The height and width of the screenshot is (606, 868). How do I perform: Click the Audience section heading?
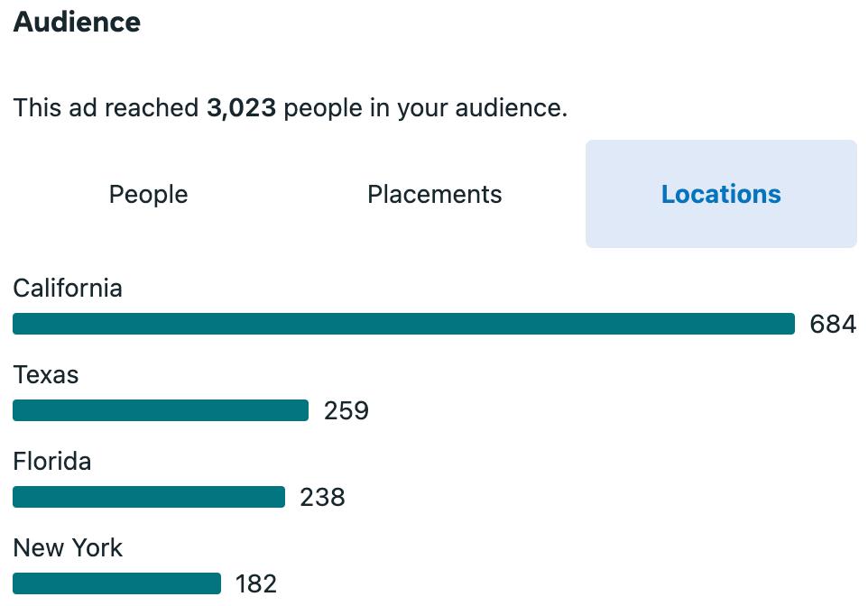tap(77, 23)
